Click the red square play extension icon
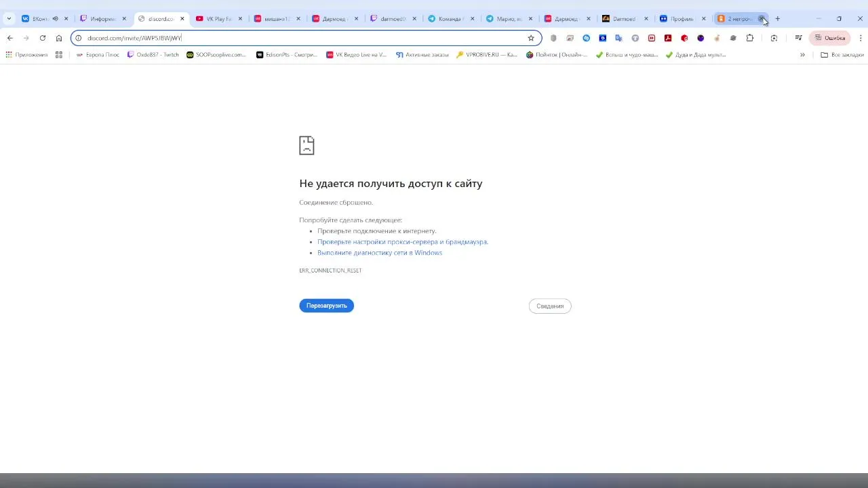The image size is (868, 488). (652, 38)
